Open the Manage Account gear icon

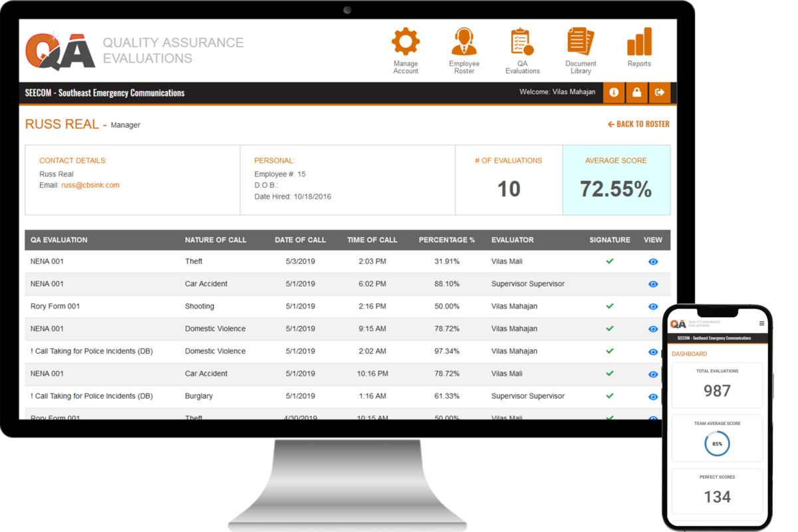point(405,41)
